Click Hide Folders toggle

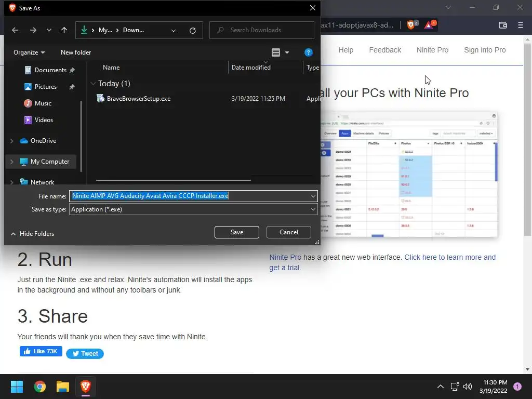(x=33, y=234)
